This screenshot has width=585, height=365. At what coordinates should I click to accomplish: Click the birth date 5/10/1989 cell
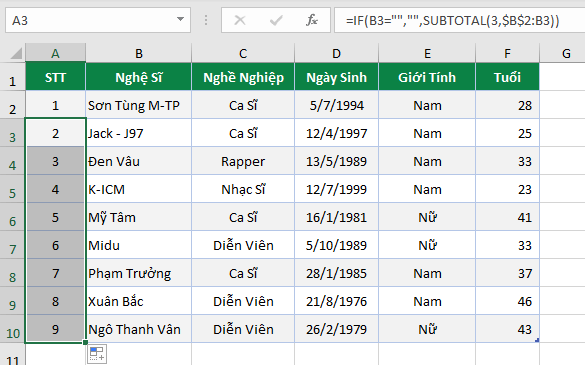(337, 245)
